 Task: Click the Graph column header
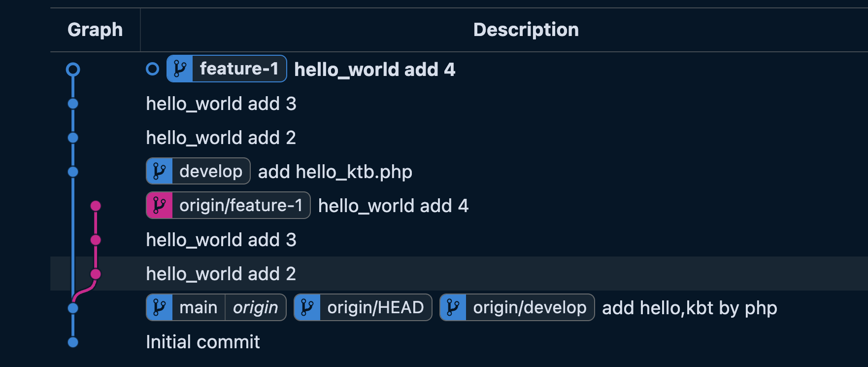click(95, 30)
